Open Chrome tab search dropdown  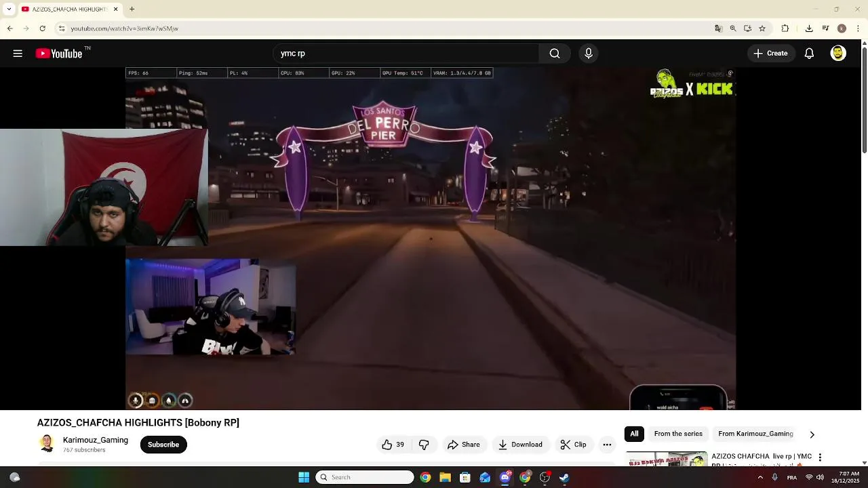coord(9,9)
